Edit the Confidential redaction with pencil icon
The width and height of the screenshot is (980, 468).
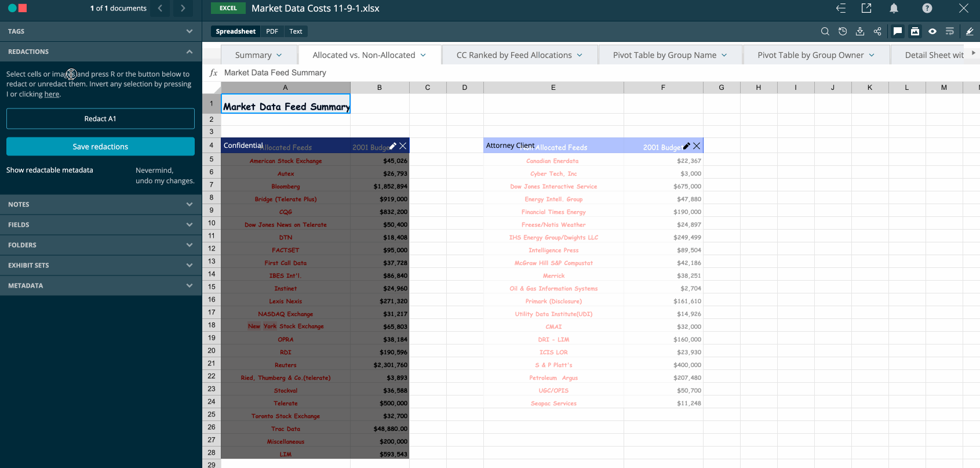tap(393, 146)
